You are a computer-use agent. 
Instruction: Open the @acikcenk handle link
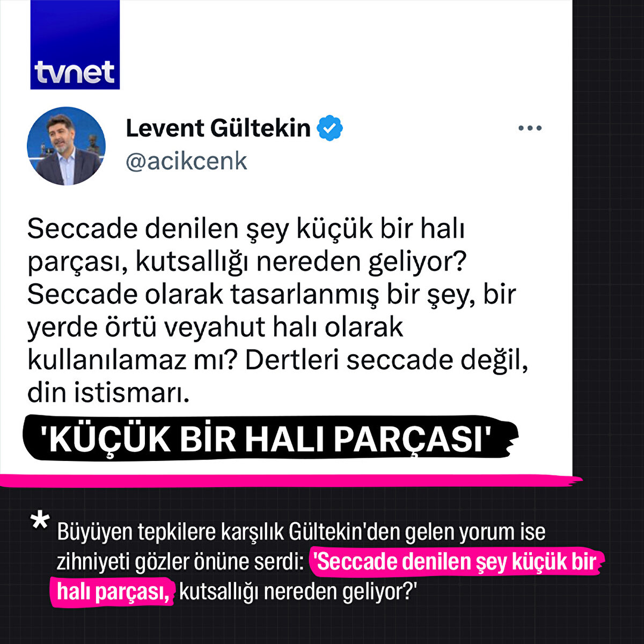click(x=186, y=161)
